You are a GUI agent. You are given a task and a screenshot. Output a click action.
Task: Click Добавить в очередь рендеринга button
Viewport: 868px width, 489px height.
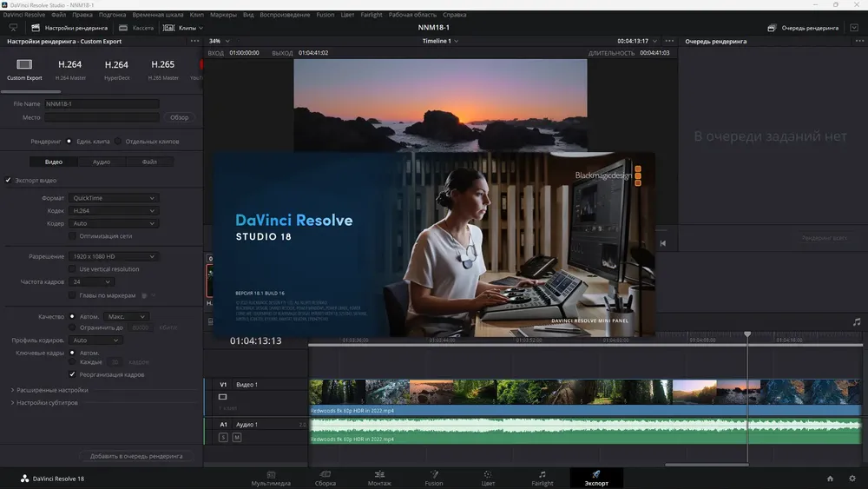(136, 455)
